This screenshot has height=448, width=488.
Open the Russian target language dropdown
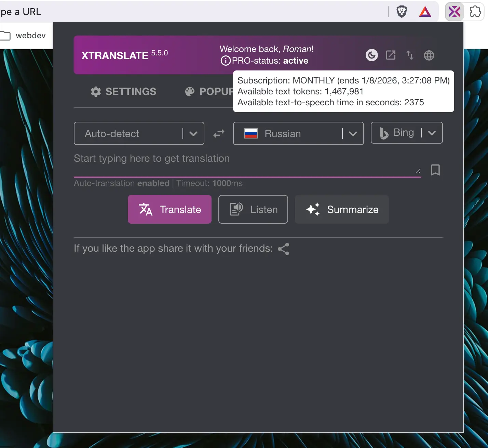(x=353, y=133)
